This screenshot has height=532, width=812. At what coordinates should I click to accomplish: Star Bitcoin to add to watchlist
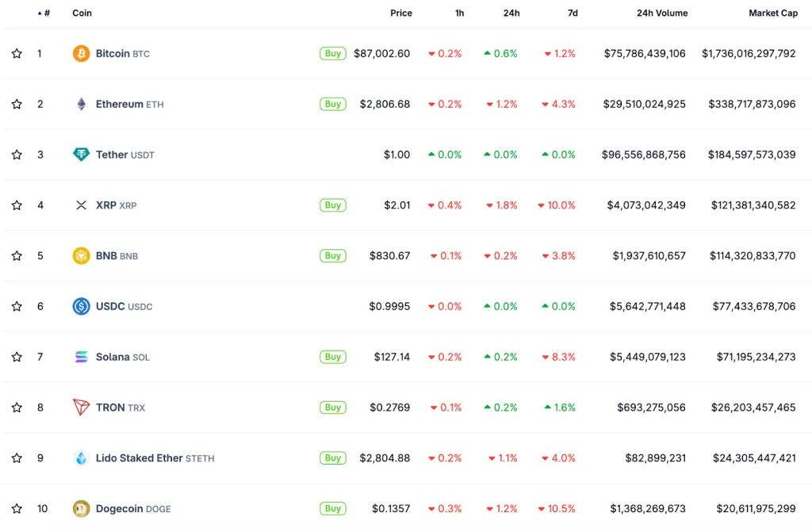click(17, 53)
